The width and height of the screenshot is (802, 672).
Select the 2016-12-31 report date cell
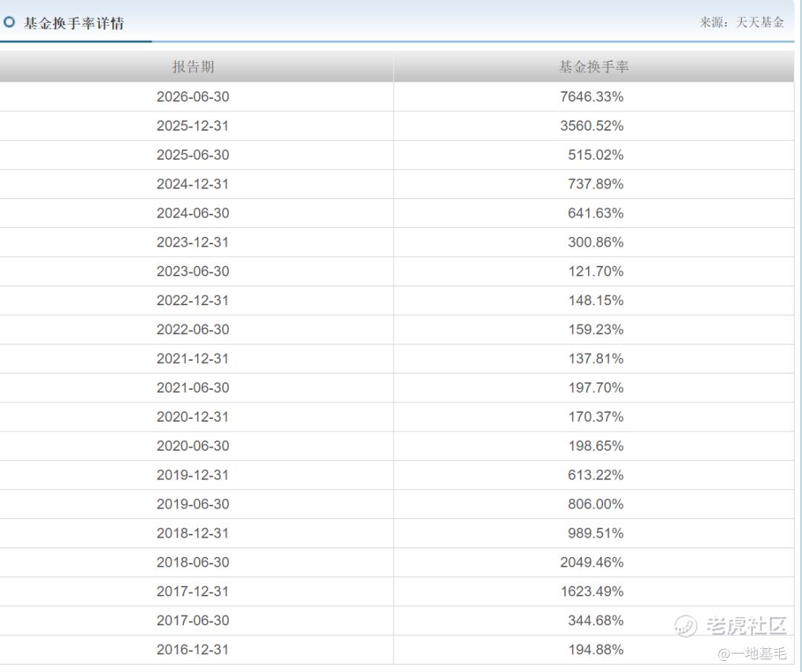(193, 650)
